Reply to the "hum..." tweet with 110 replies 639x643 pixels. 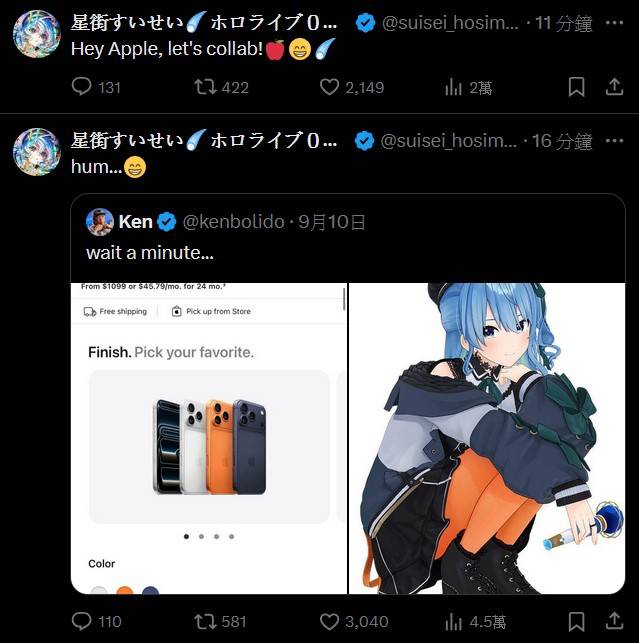82,621
